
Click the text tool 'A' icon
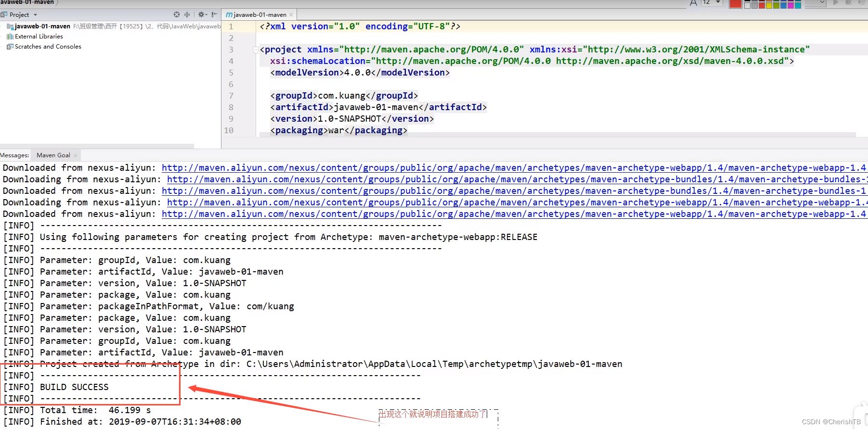point(693,3)
